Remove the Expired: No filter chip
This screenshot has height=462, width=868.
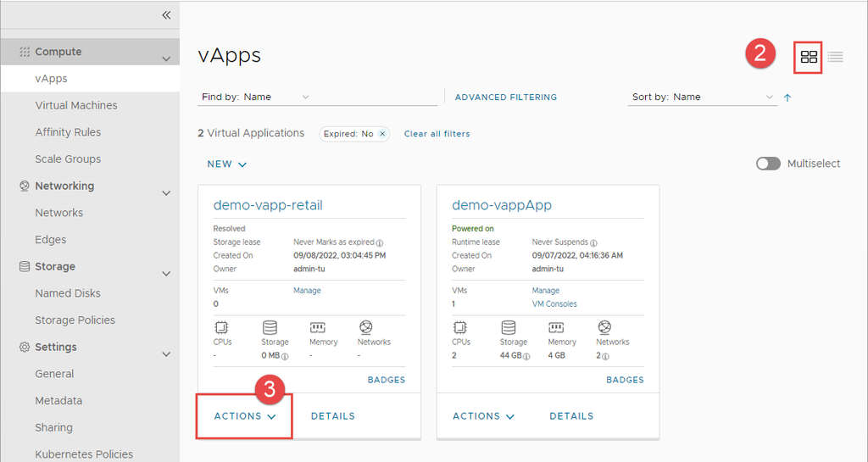[x=382, y=134]
